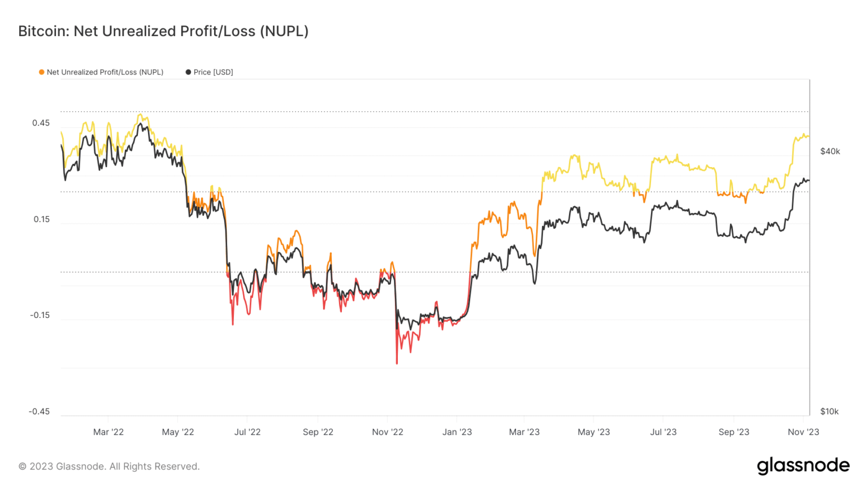This screenshot has height=488, width=868.
Task: Click the 0.45 y-axis label
Action: [41, 123]
